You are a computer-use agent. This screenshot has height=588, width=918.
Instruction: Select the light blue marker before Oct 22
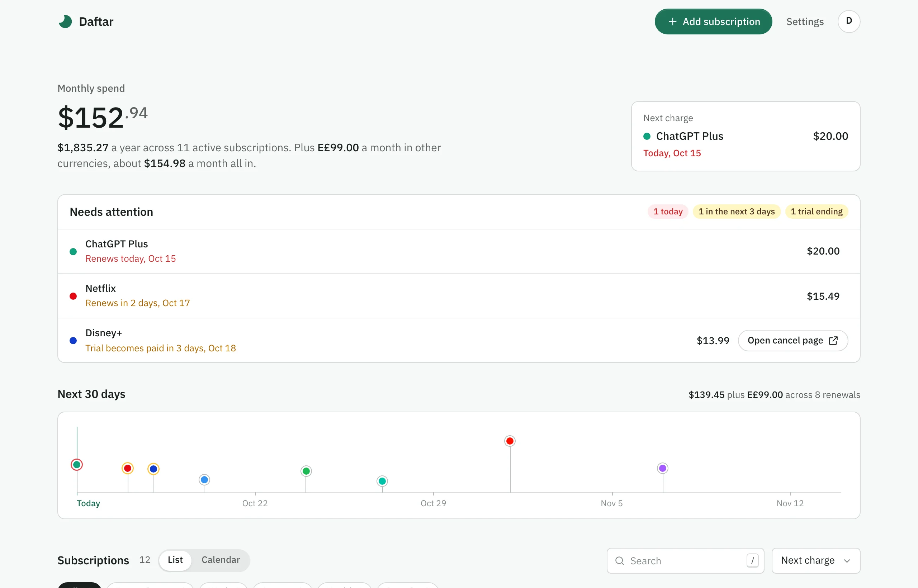(204, 480)
